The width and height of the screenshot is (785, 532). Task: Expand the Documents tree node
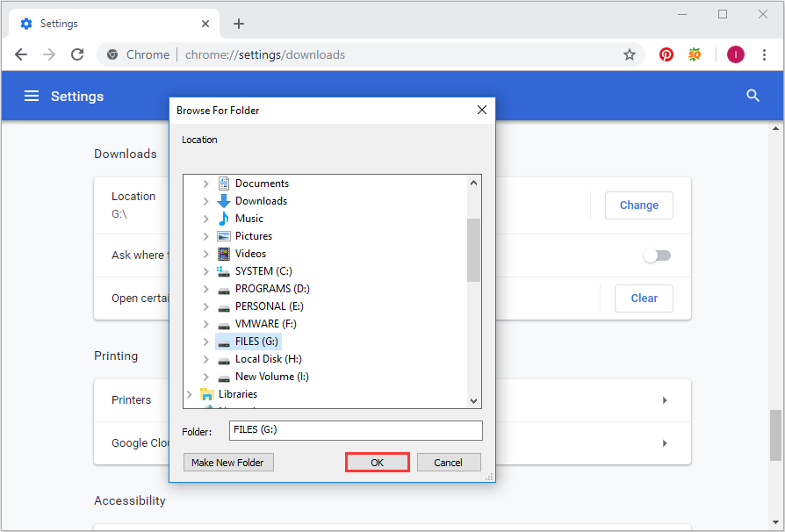pos(205,183)
